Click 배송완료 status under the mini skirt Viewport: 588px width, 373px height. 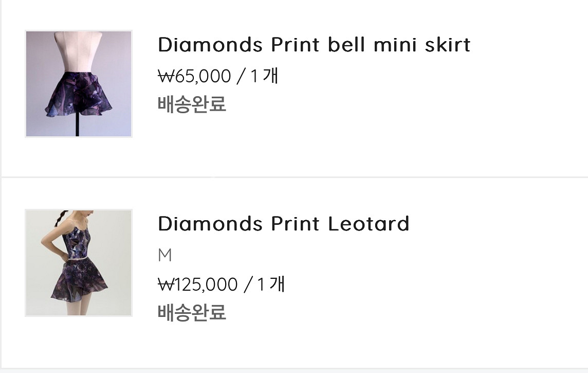point(192,104)
